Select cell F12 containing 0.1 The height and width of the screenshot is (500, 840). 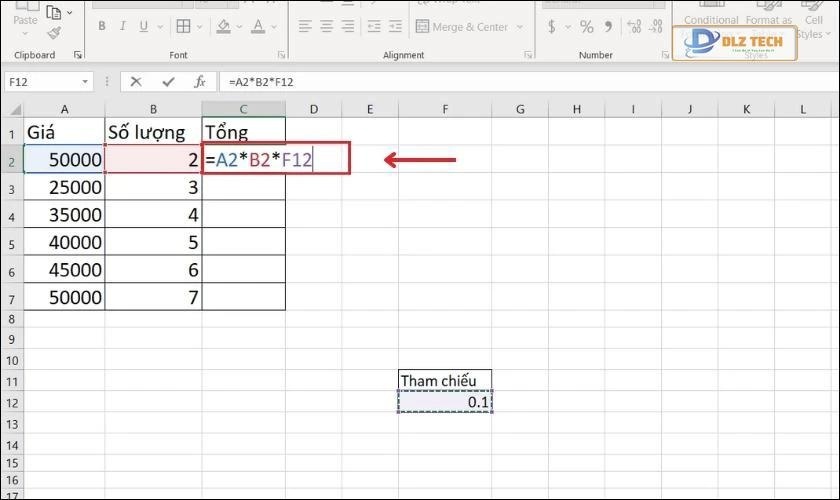[444, 402]
